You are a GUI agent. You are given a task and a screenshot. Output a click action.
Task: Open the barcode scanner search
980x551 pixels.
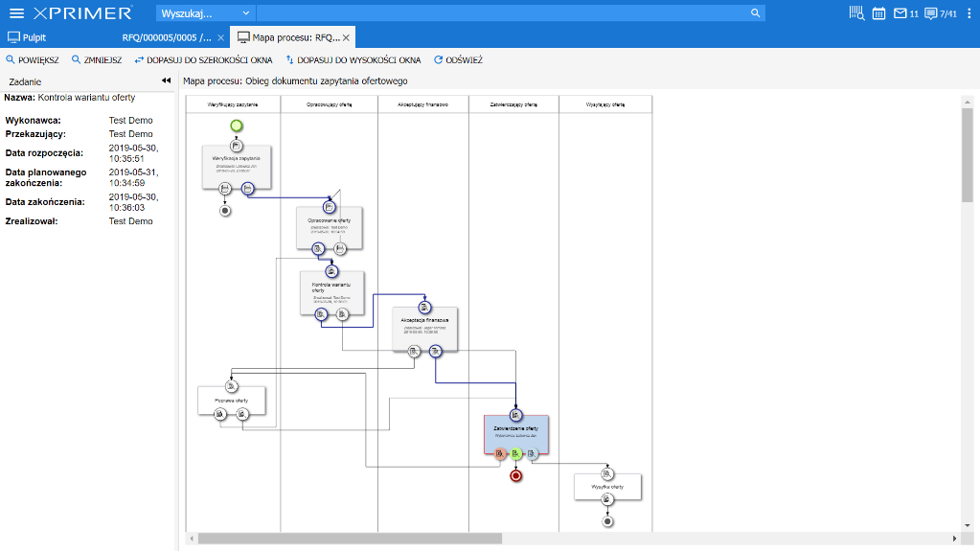click(855, 13)
